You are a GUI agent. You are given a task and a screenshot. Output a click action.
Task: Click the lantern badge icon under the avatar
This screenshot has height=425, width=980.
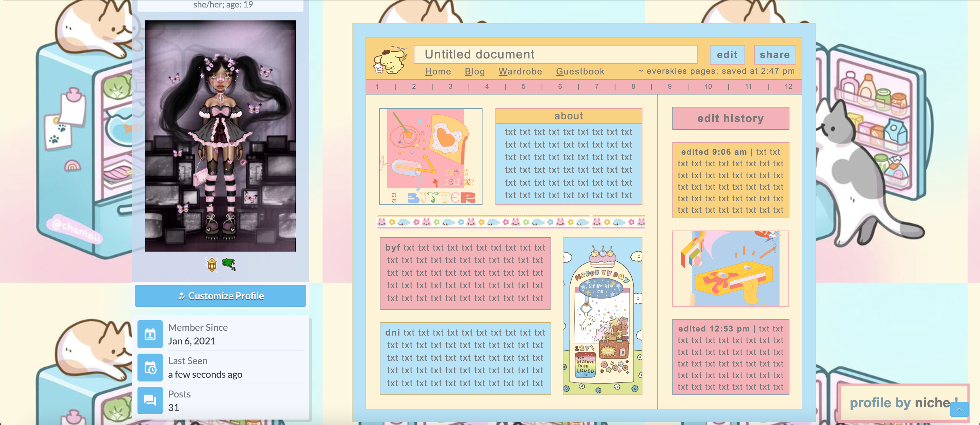[x=212, y=265]
